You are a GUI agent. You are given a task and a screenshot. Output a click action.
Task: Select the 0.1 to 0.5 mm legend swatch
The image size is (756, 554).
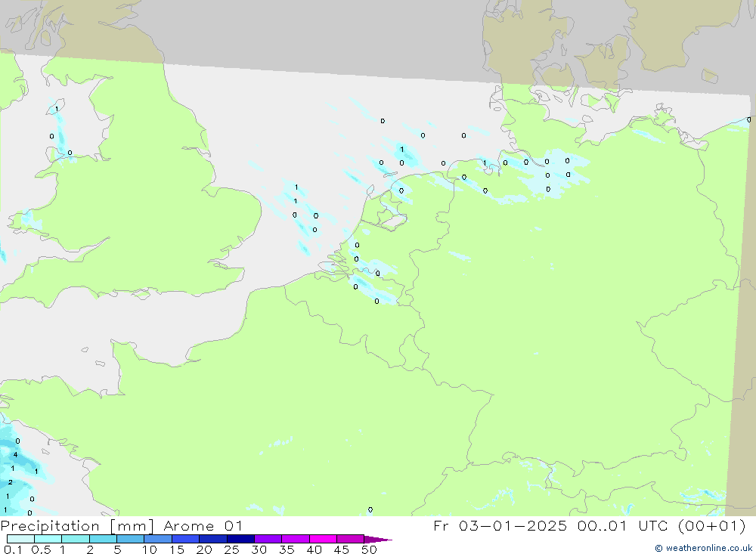[x=20, y=539]
